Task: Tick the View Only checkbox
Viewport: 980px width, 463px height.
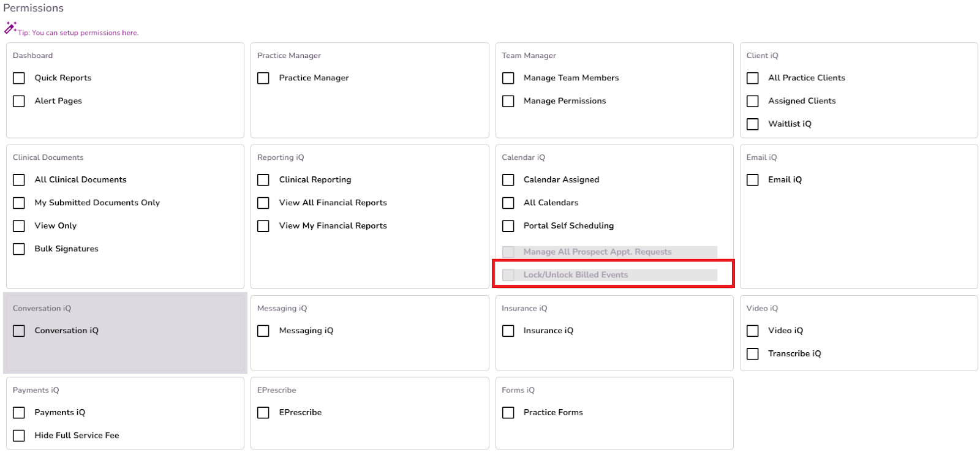Action: [x=19, y=226]
